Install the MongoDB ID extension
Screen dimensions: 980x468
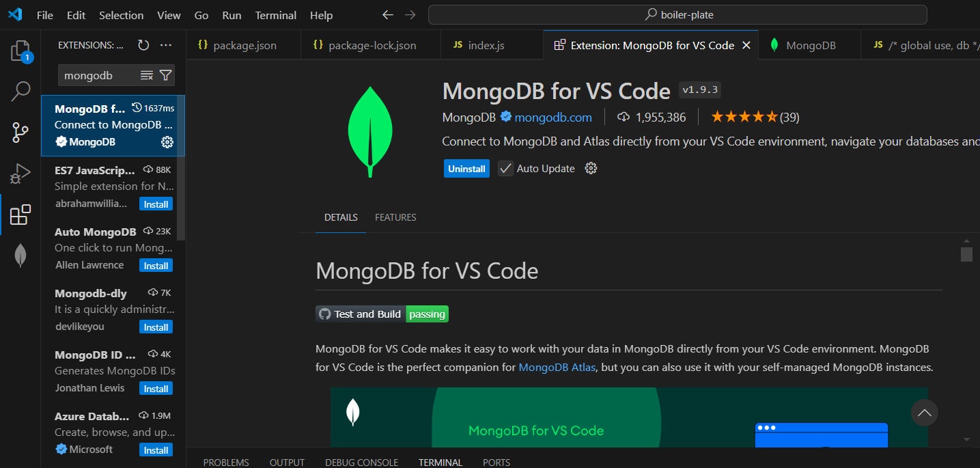[156, 389]
